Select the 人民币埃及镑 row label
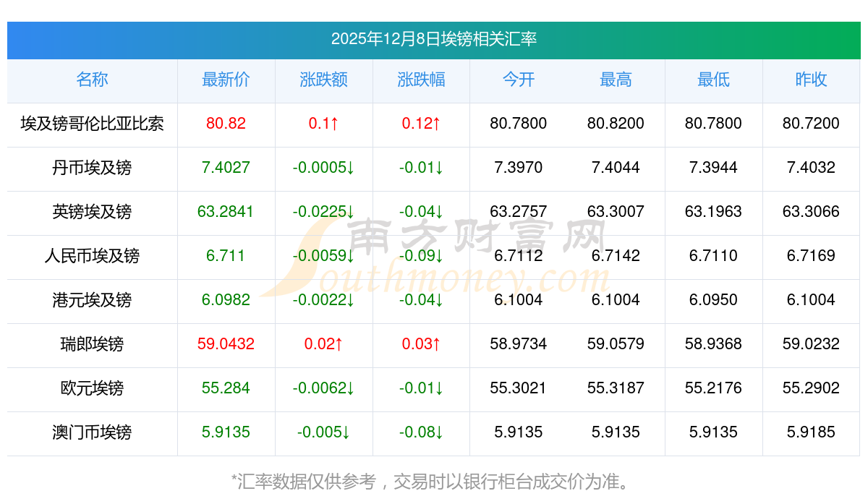The height and width of the screenshot is (504, 868). [92, 256]
